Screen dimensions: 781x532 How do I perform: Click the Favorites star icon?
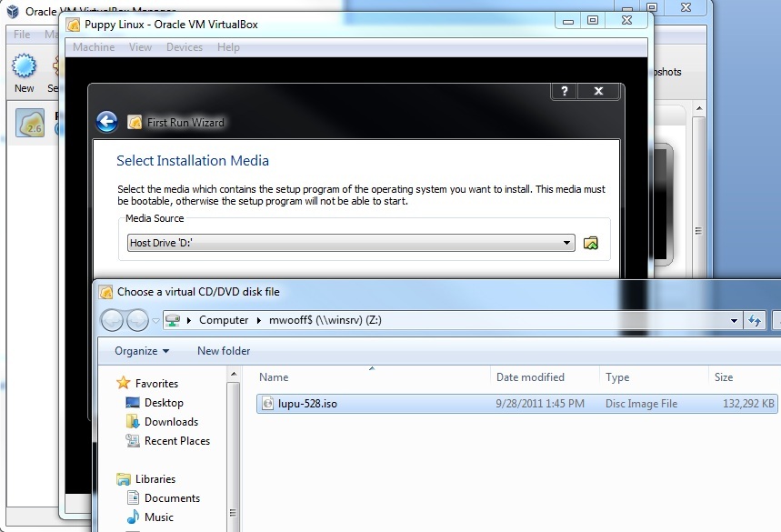(123, 383)
